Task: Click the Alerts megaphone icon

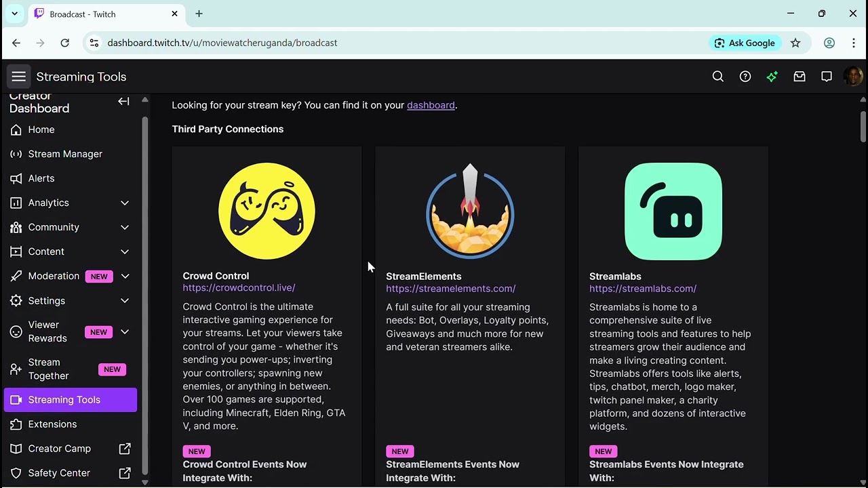Action: point(16,178)
